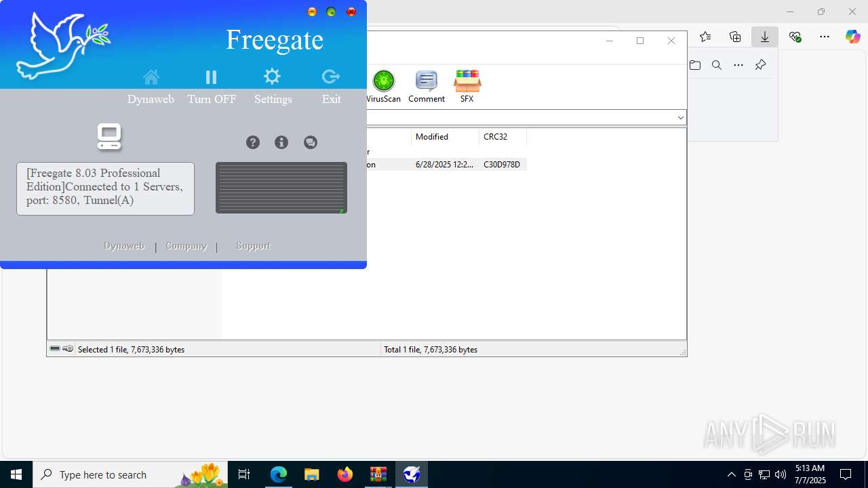This screenshot has height=488, width=868.
Task: Open Edge Copilot icon
Action: [x=853, y=37]
